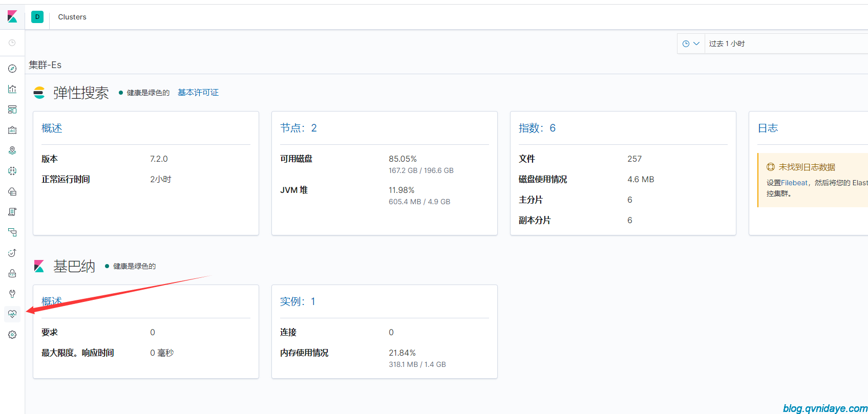Click JVM heap value 11.98%

401,190
